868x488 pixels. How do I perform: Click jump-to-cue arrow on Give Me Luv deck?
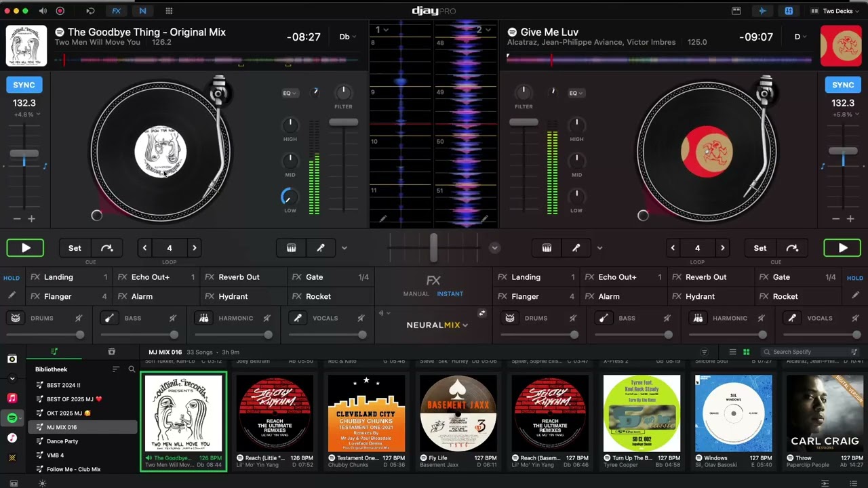coord(792,248)
